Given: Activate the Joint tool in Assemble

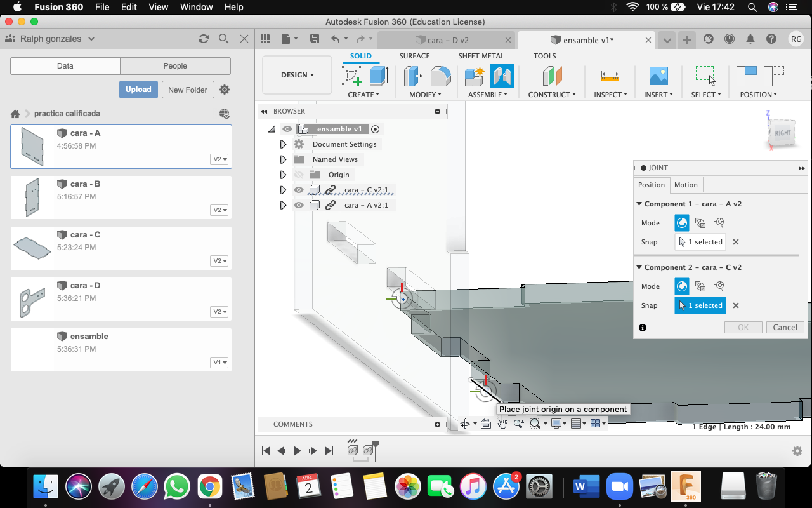Looking at the screenshot, I should pyautogui.click(x=502, y=76).
